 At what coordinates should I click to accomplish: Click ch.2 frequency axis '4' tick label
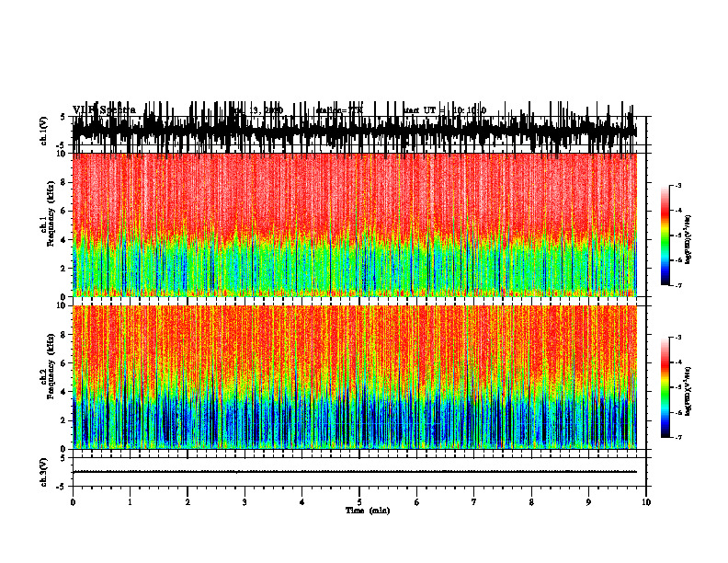click(63, 392)
